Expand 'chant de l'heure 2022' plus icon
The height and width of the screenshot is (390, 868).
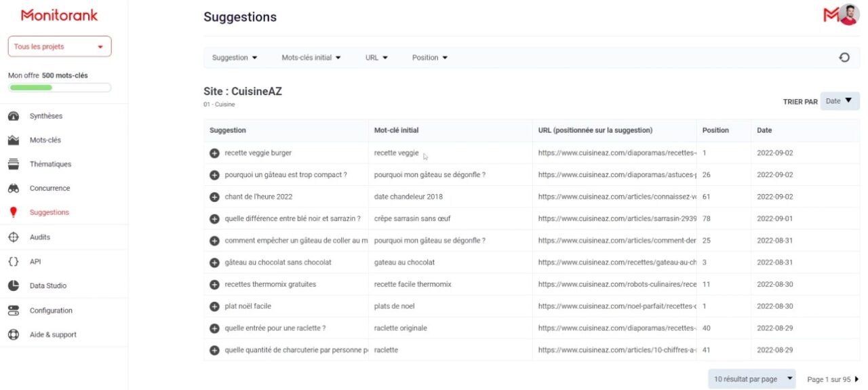(214, 197)
